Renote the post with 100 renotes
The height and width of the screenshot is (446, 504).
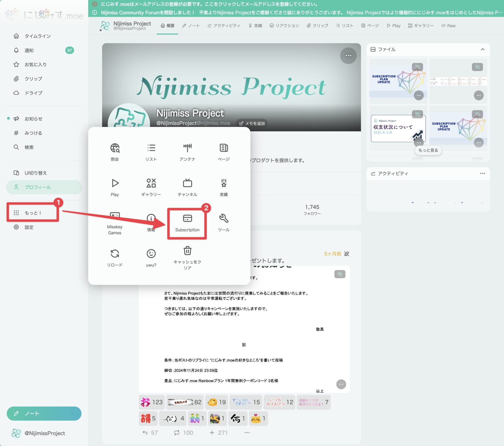(183, 433)
